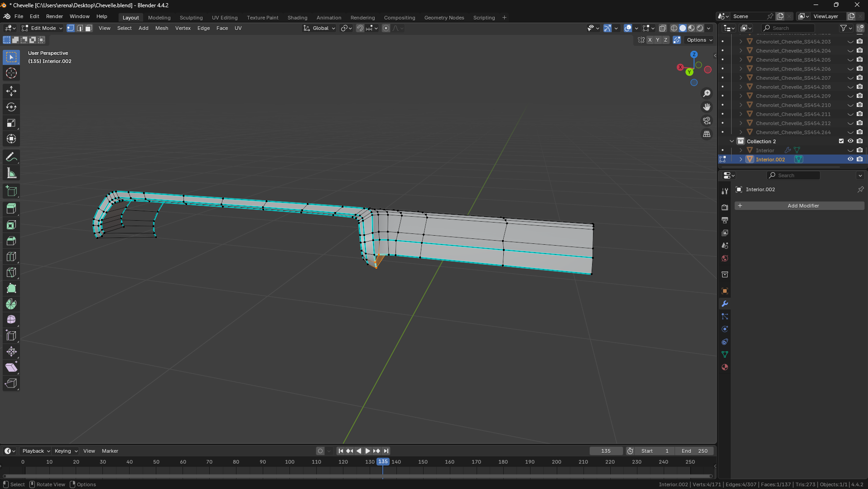
Task: Open the Object Data properties tab
Action: 725,354
